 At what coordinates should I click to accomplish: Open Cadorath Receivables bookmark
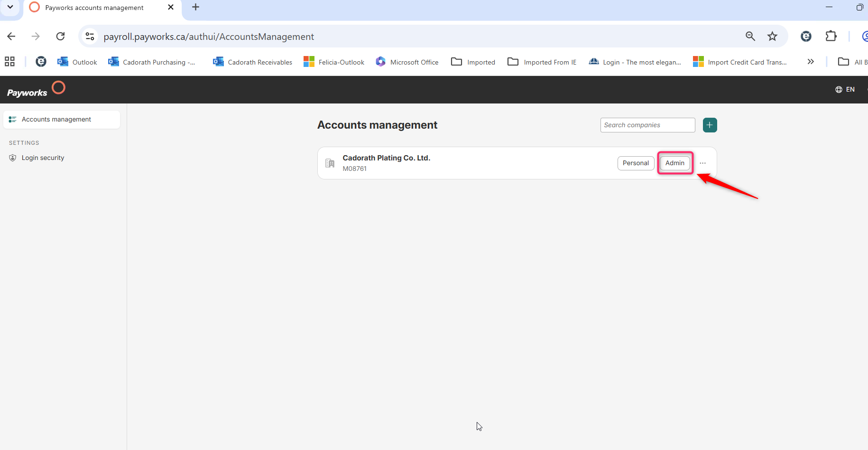point(252,62)
